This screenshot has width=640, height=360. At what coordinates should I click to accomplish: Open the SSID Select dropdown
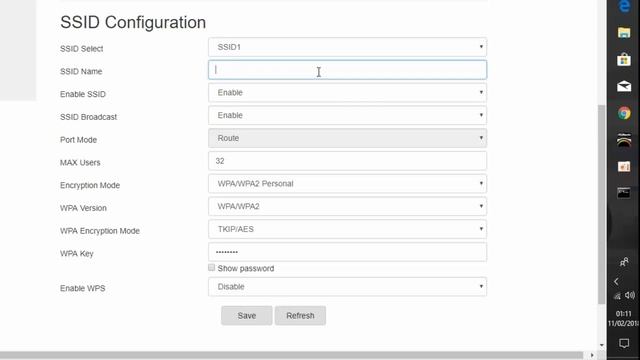347,47
